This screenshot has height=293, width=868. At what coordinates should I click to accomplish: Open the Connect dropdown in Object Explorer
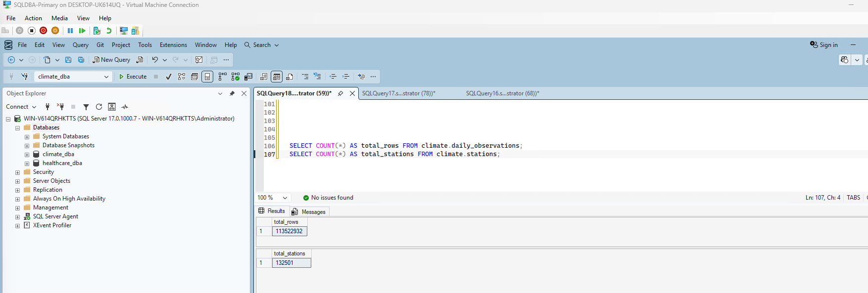point(21,107)
